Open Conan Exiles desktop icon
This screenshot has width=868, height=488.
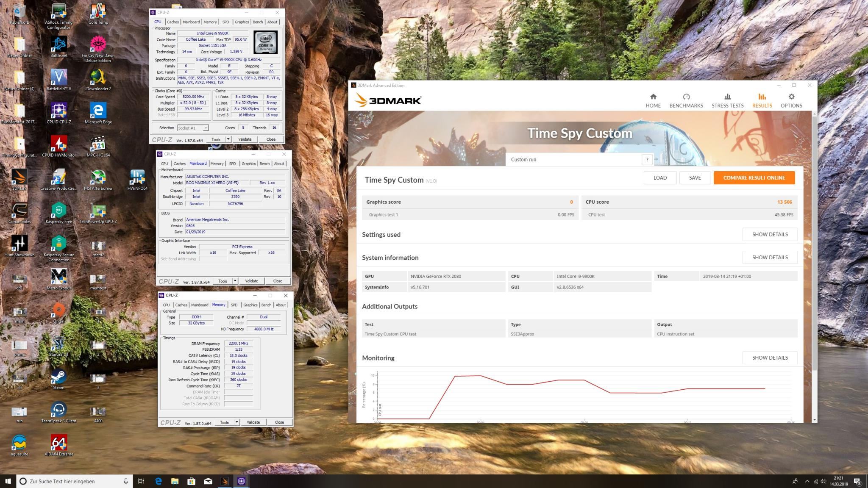pos(19,213)
